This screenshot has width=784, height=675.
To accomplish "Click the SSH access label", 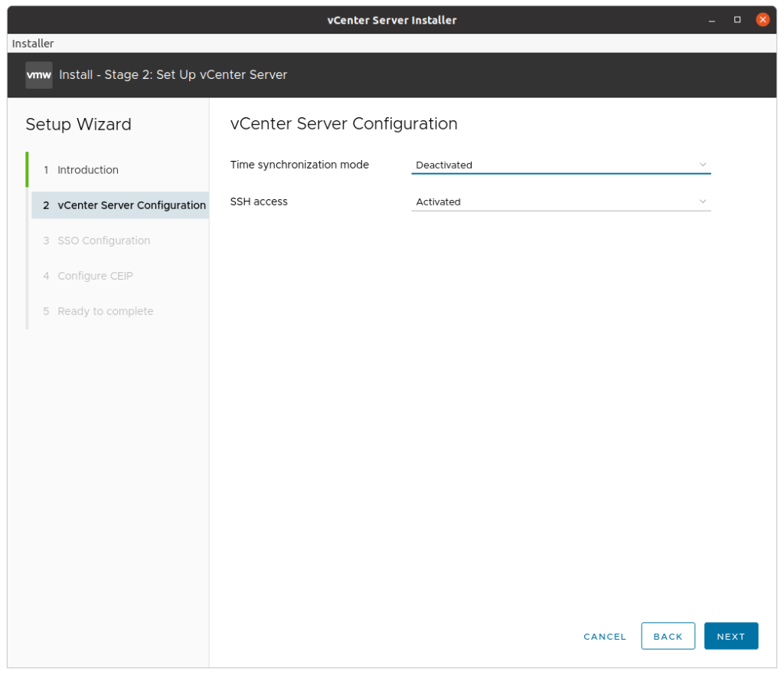I will click(x=259, y=202).
